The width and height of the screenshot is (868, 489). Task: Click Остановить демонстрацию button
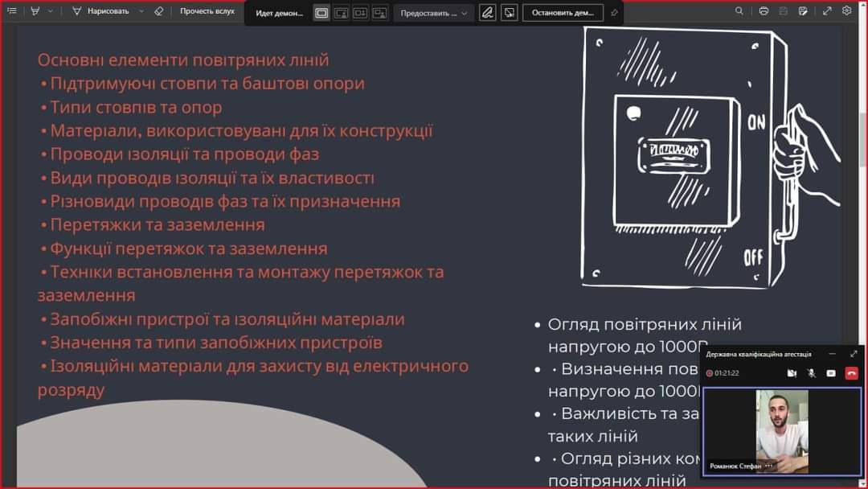(x=563, y=13)
